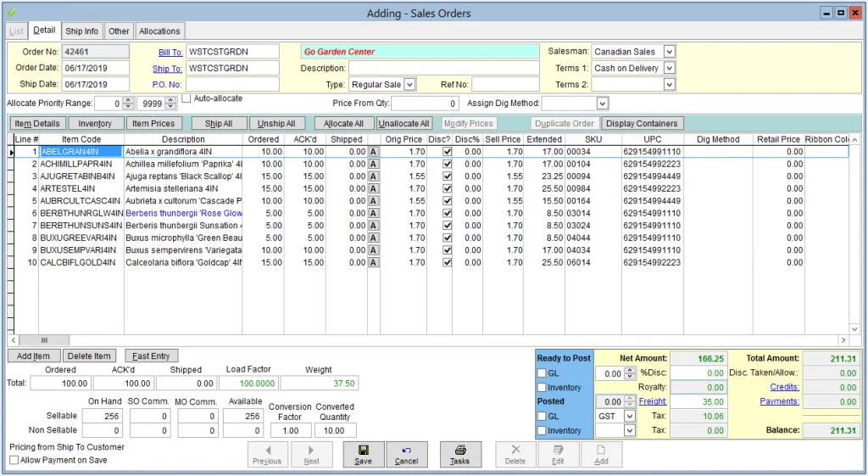
Task: Click the P.O. No input field
Action: tap(232, 84)
